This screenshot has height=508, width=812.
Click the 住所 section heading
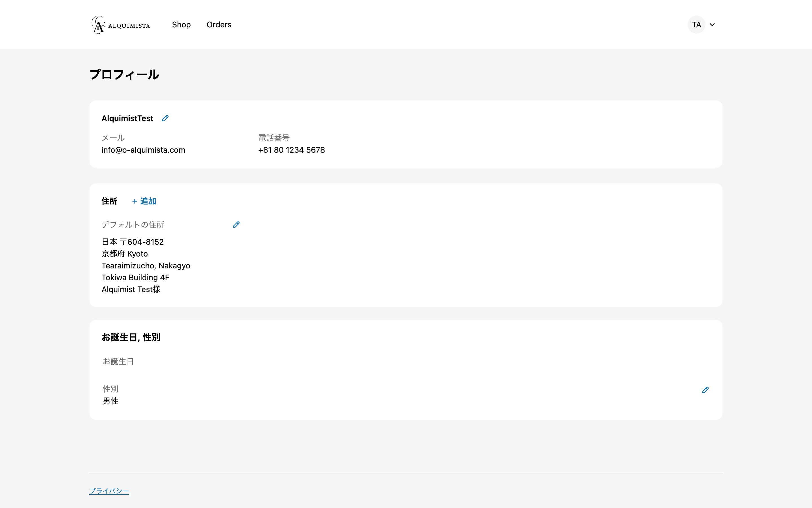(109, 201)
